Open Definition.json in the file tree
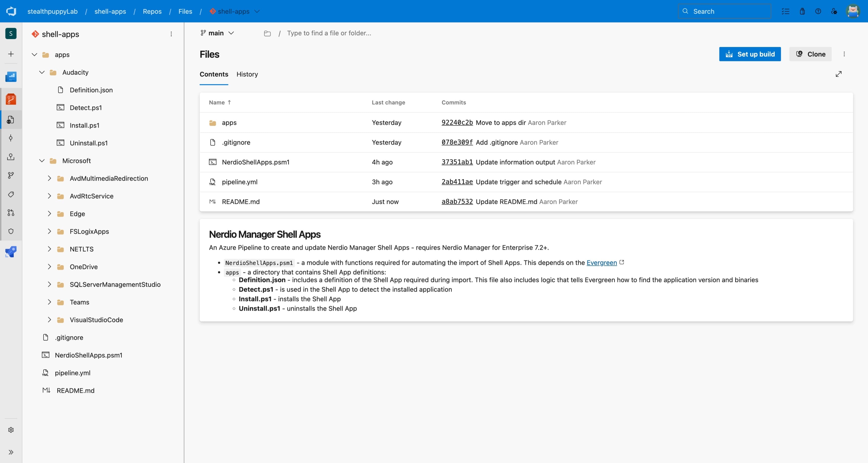868x463 pixels. pyautogui.click(x=91, y=90)
